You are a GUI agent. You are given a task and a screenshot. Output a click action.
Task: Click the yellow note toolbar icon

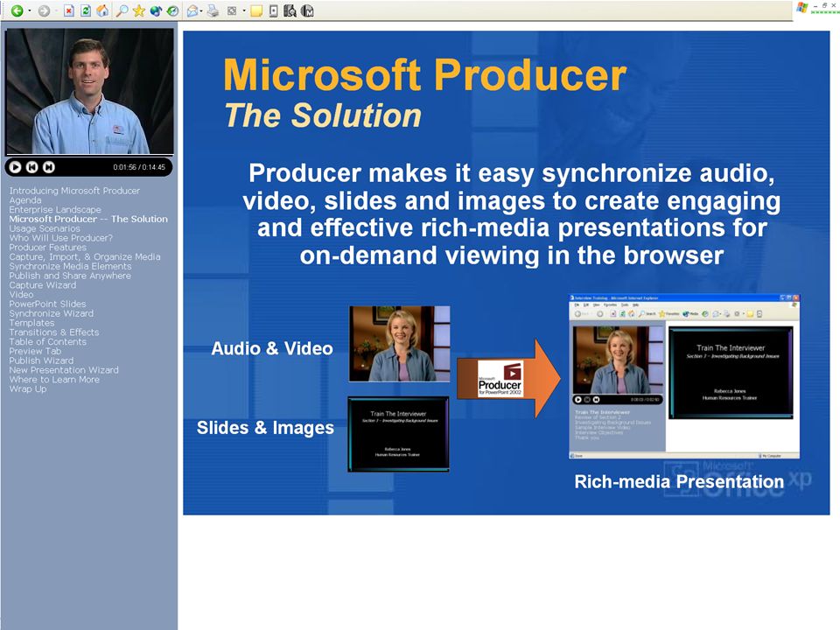(x=256, y=10)
